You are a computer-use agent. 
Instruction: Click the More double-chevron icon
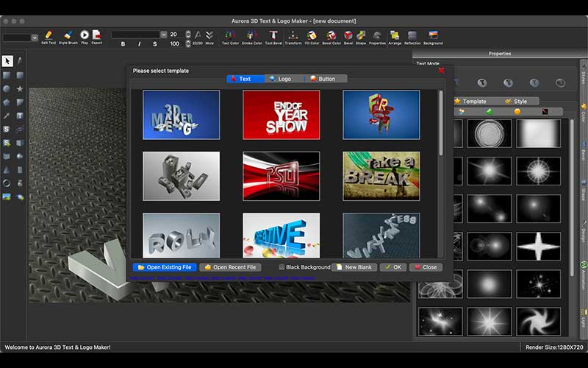[x=209, y=38]
